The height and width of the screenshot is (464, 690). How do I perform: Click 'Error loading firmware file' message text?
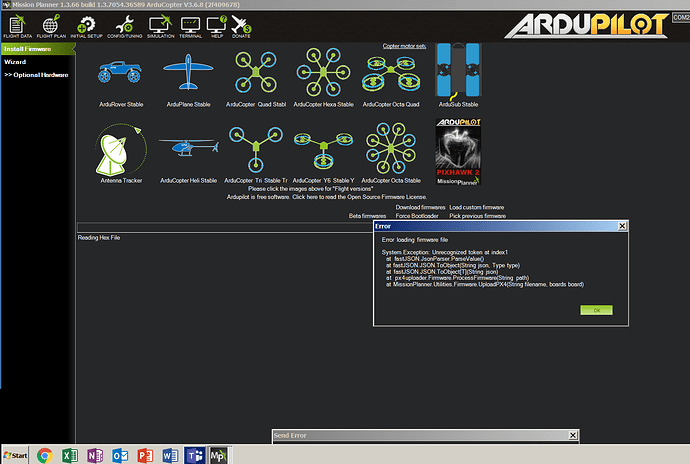click(415, 240)
